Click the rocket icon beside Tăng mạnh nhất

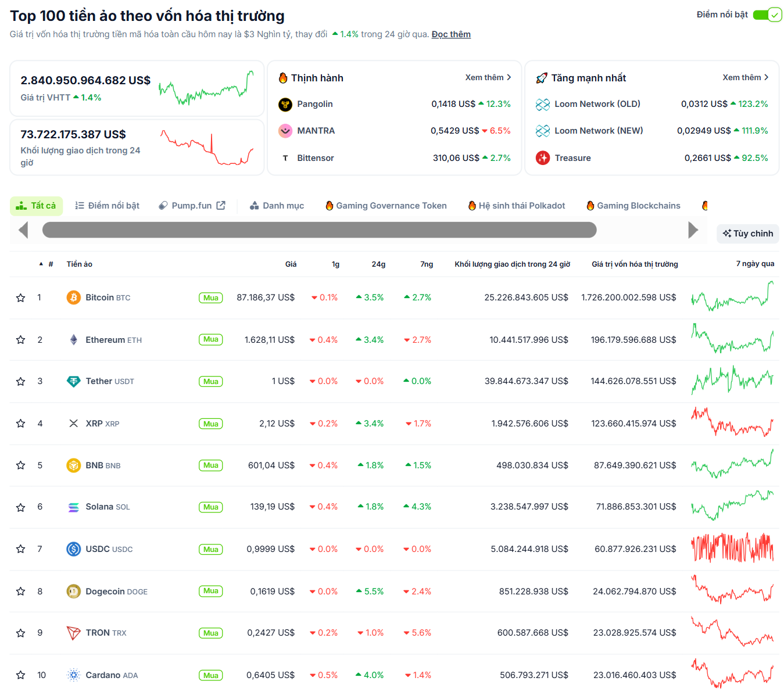(542, 78)
